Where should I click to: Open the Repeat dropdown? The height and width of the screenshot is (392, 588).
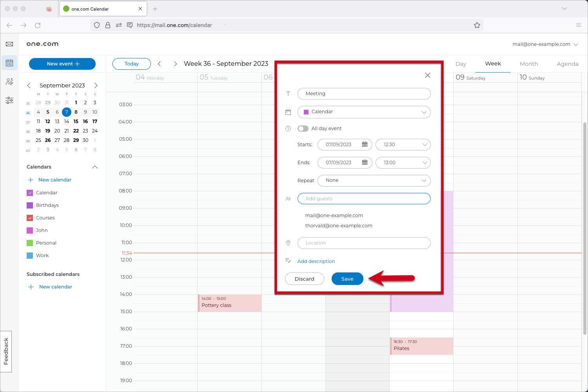pos(374,180)
